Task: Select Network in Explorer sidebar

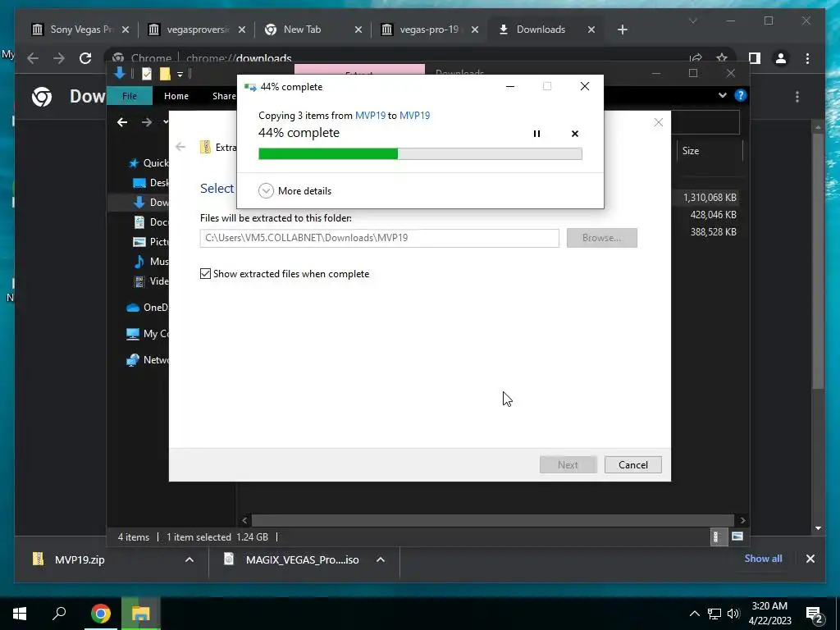Action: [x=148, y=360]
